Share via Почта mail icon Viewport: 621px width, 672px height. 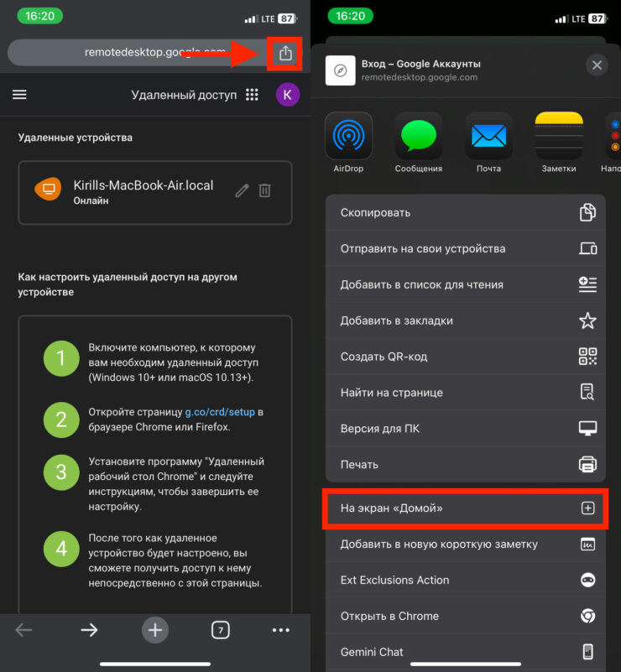(488, 135)
